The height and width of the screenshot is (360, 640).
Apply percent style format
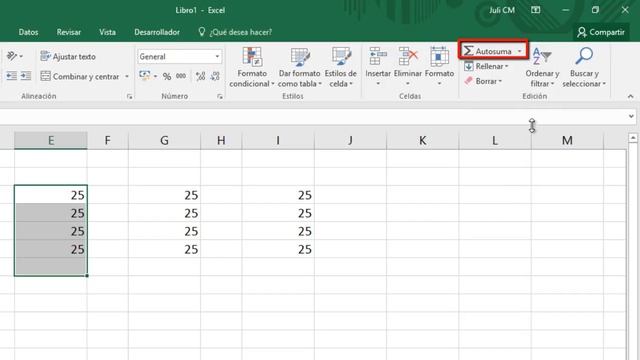tap(167, 76)
